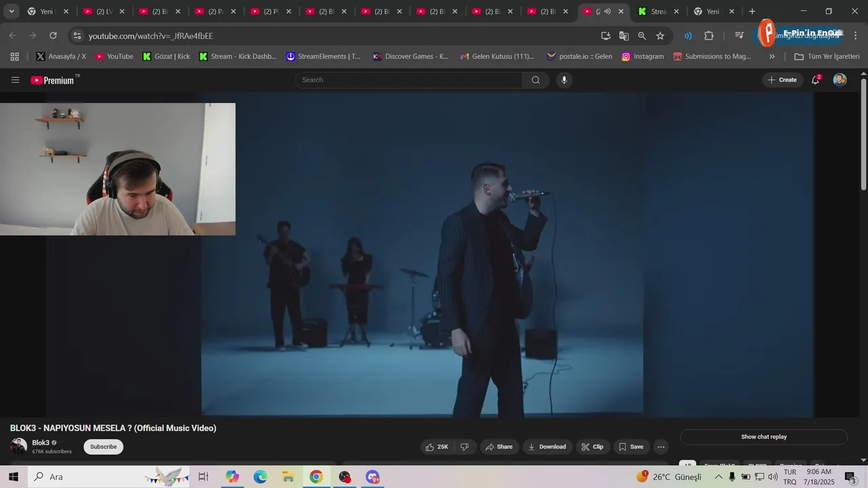
Task: Open File Explorer from the taskbar
Action: (288, 477)
